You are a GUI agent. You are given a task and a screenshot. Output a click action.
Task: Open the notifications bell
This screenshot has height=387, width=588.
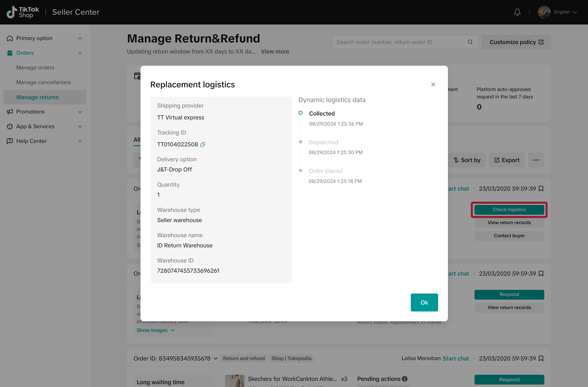[517, 12]
